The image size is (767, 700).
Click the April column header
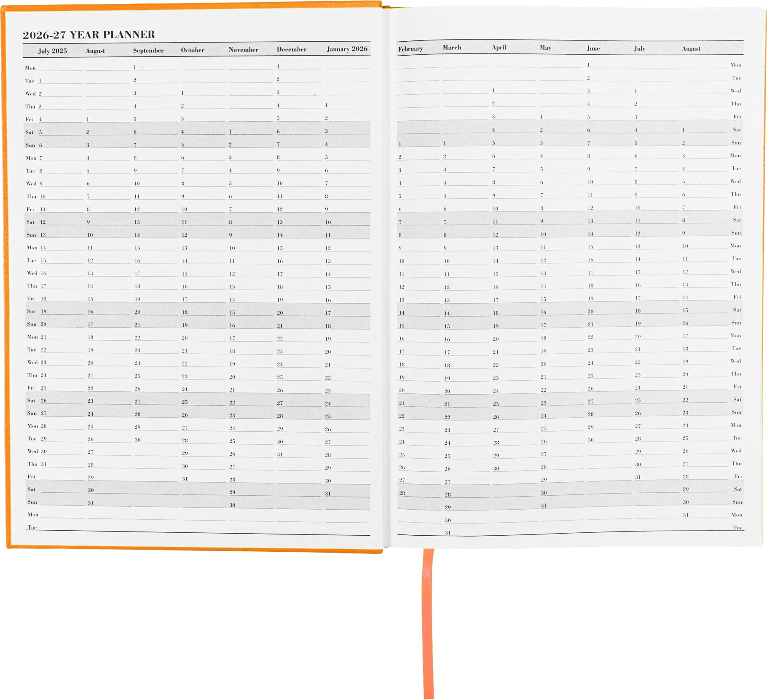tap(499, 48)
